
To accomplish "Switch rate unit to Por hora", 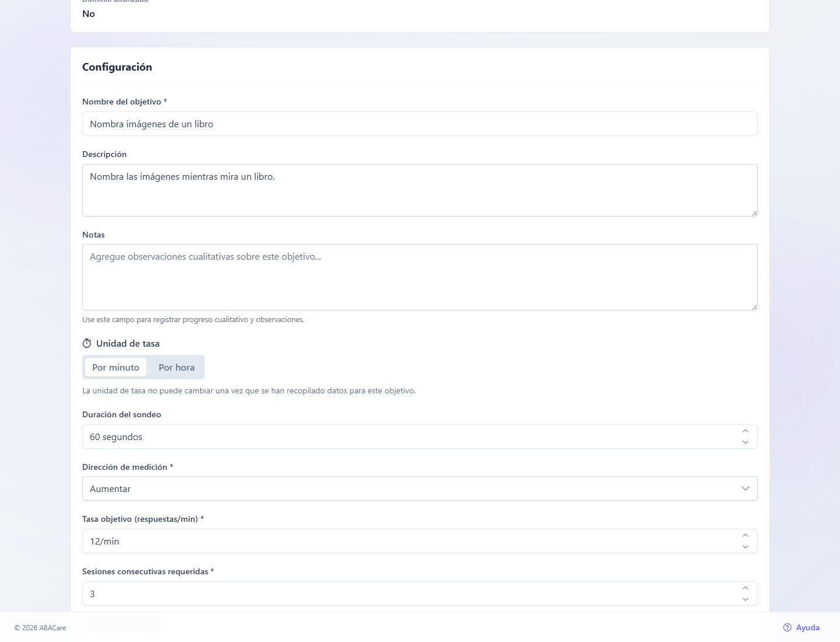I will tap(177, 367).
